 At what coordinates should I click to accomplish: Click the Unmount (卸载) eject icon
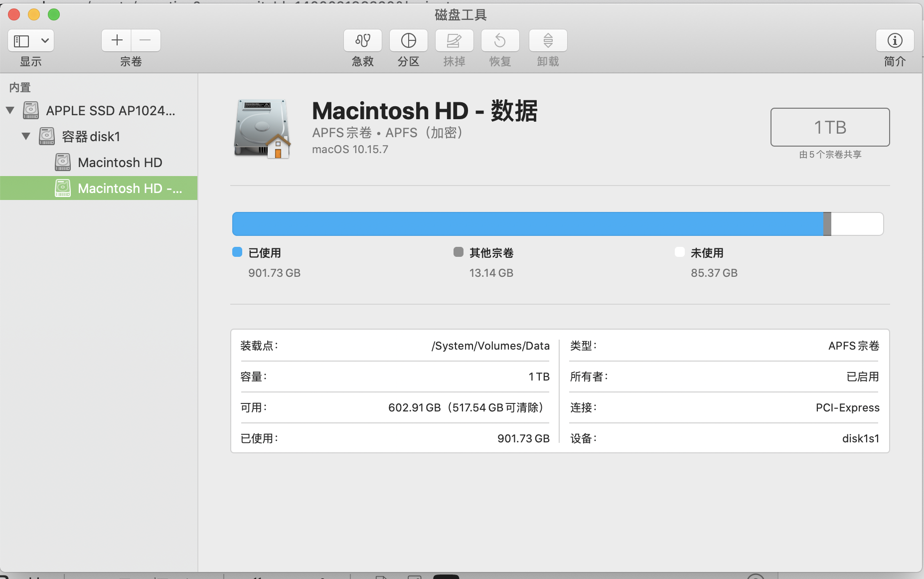pyautogui.click(x=548, y=40)
